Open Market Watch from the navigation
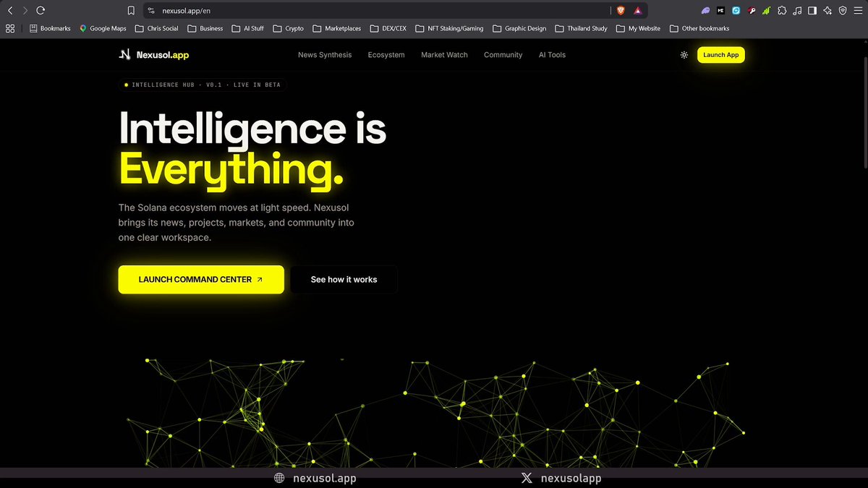This screenshot has width=868, height=488. click(444, 55)
